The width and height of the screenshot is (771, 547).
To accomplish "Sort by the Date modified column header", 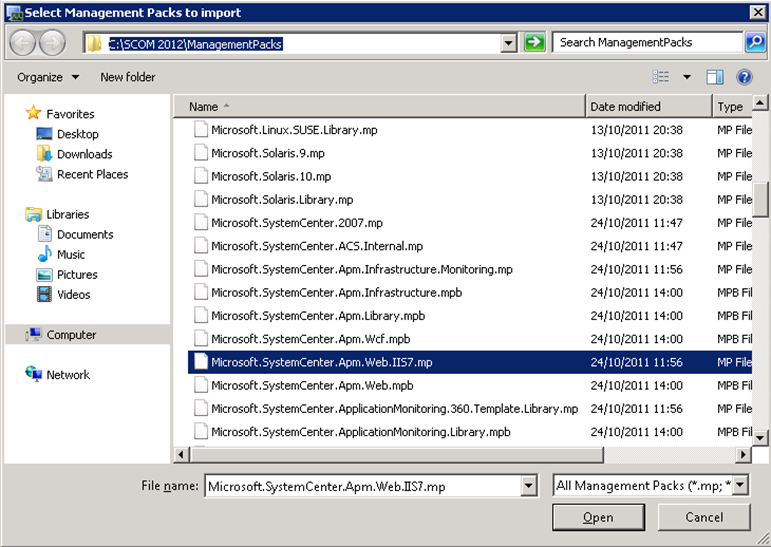I will 649,106.
